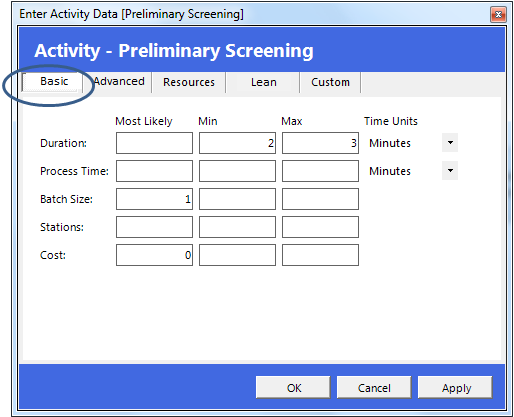Select the Cost Max field

[x=320, y=255]
